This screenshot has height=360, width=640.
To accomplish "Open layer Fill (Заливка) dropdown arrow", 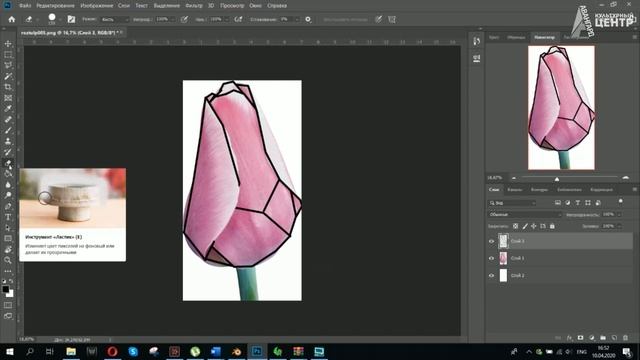I will coord(620,226).
